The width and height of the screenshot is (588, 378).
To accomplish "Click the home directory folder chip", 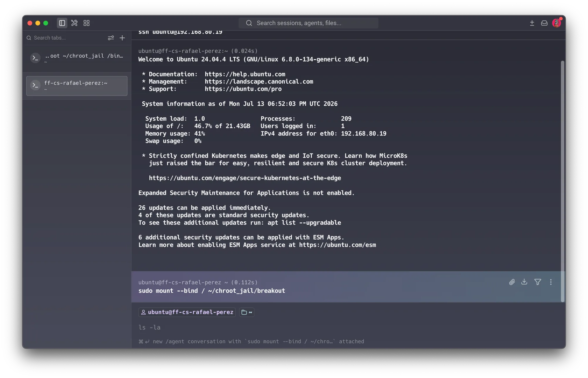I will click(247, 312).
